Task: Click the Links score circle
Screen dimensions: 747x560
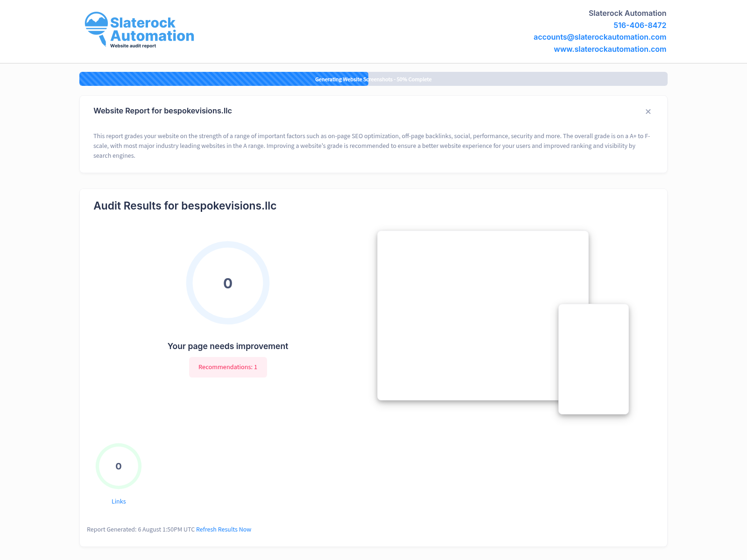Action: [119, 466]
